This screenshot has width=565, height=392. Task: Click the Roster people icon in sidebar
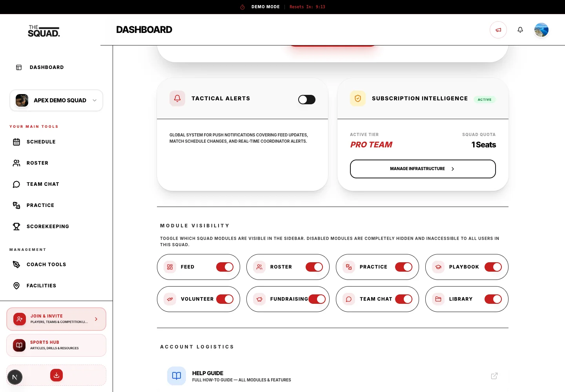pos(16,163)
